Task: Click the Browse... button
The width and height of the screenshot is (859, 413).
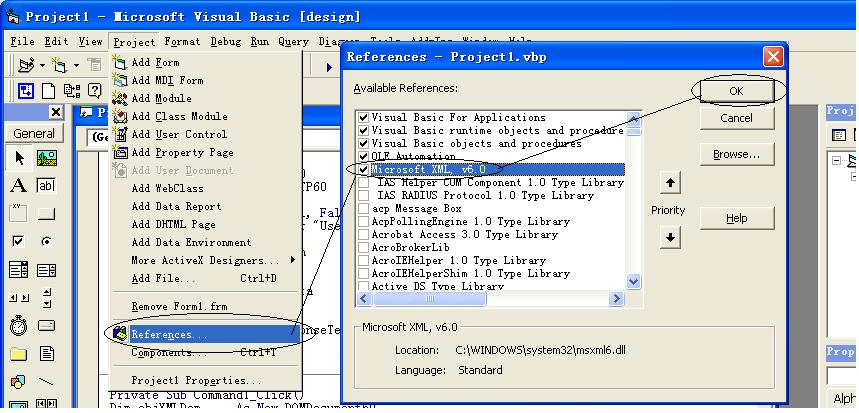Action: [x=736, y=154]
